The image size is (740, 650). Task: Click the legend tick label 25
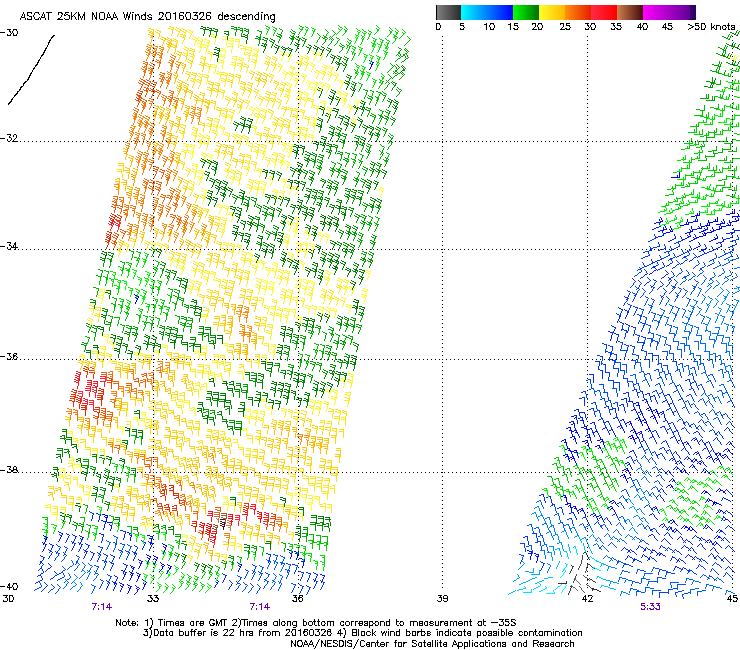pyautogui.click(x=565, y=27)
